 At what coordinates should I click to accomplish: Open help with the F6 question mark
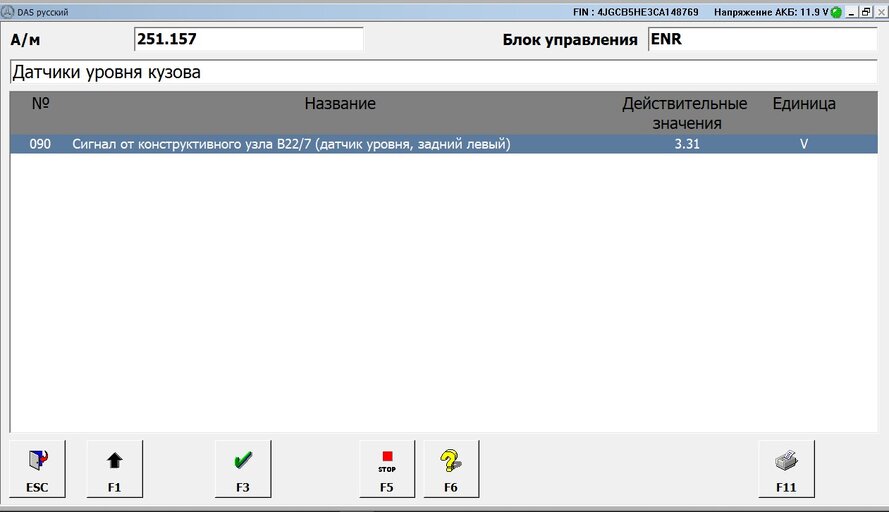451,469
